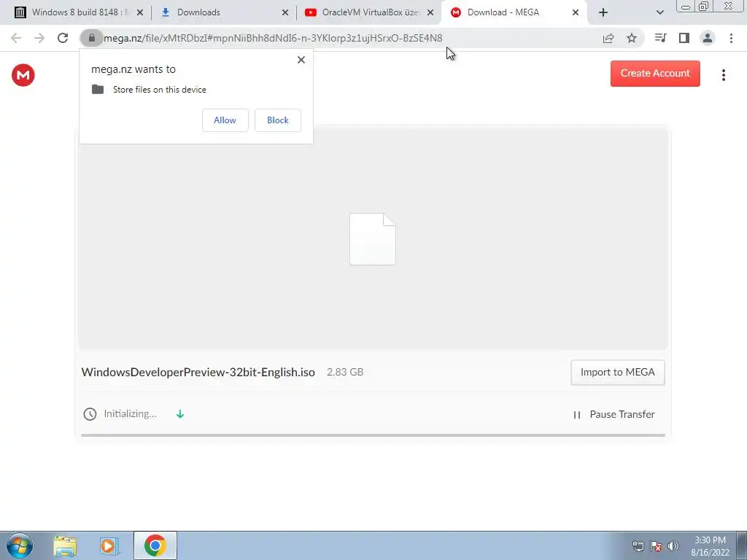Click the clock icon beside Initializing
Screen dimensions: 747x560
click(90, 414)
